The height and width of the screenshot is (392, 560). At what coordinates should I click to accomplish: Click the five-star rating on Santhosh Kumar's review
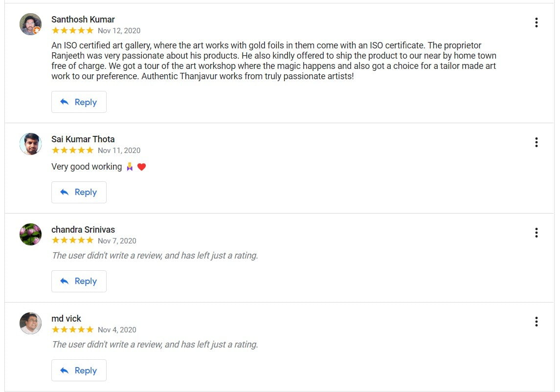coord(72,30)
